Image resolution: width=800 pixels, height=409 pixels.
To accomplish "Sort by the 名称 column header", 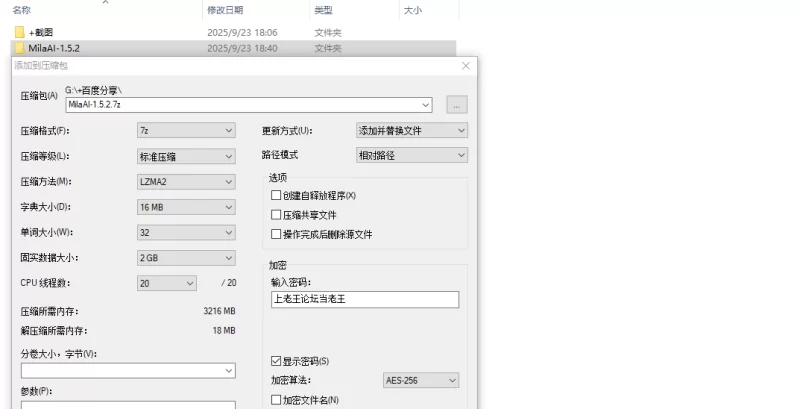I will pos(22,10).
